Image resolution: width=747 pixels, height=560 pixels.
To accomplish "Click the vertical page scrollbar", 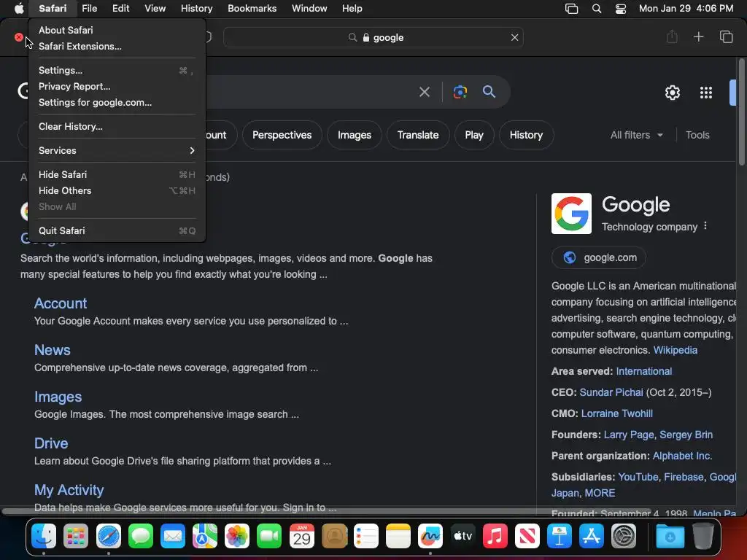I will (x=741, y=112).
